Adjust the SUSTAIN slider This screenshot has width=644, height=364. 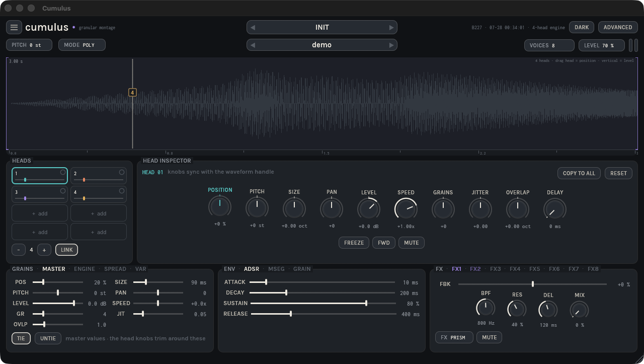coord(323,304)
